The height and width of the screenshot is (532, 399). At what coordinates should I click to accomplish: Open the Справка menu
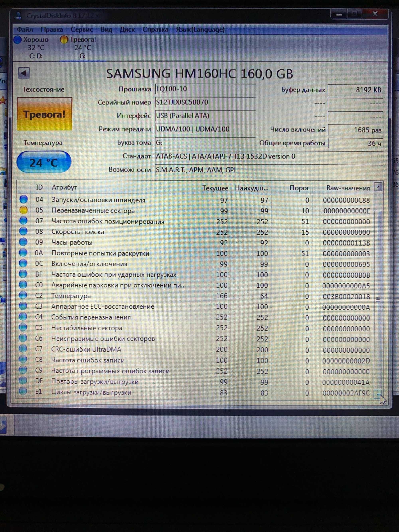(x=155, y=30)
